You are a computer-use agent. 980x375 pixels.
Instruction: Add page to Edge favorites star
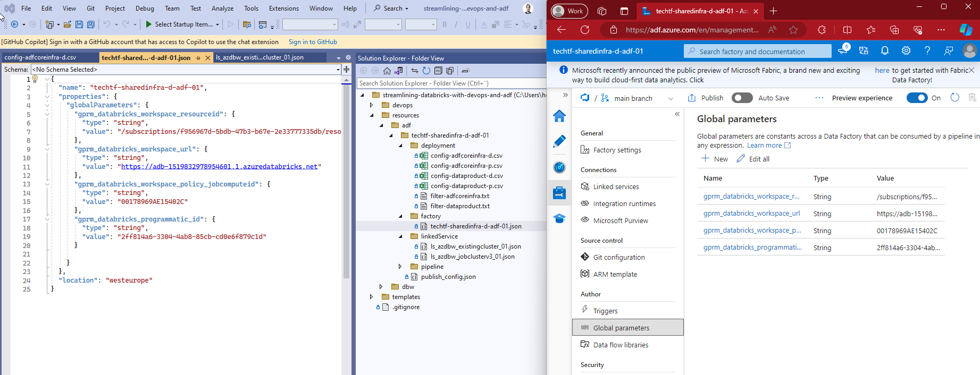[793, 30]
